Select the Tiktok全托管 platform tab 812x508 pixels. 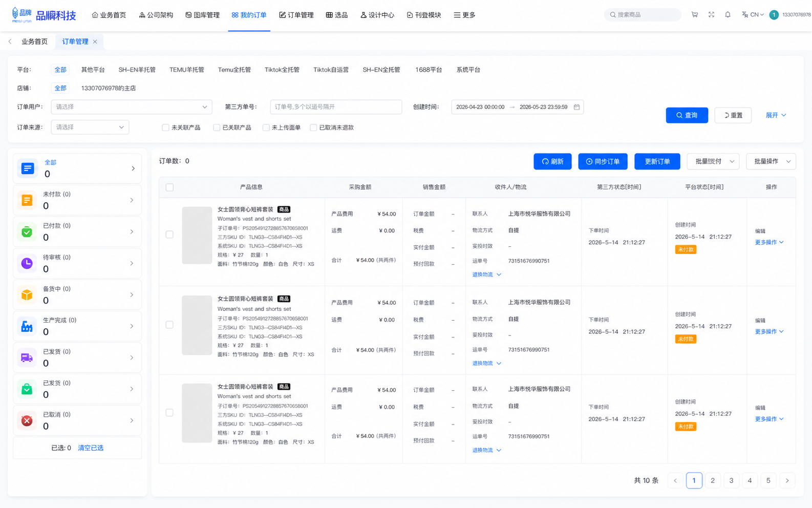[282, 70]
